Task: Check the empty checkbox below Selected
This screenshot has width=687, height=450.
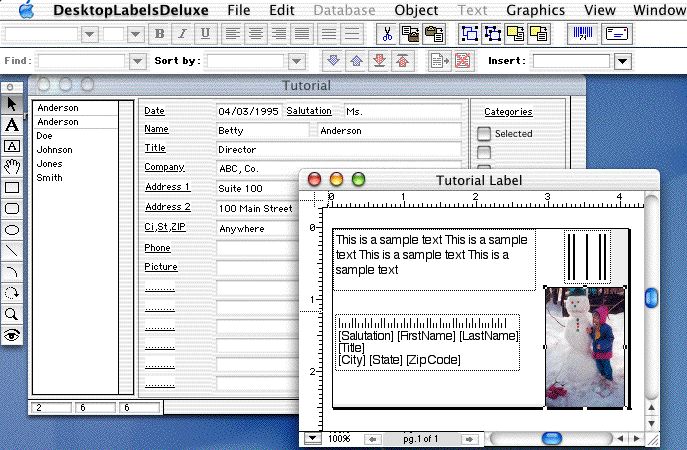Action: coord(484,152)
